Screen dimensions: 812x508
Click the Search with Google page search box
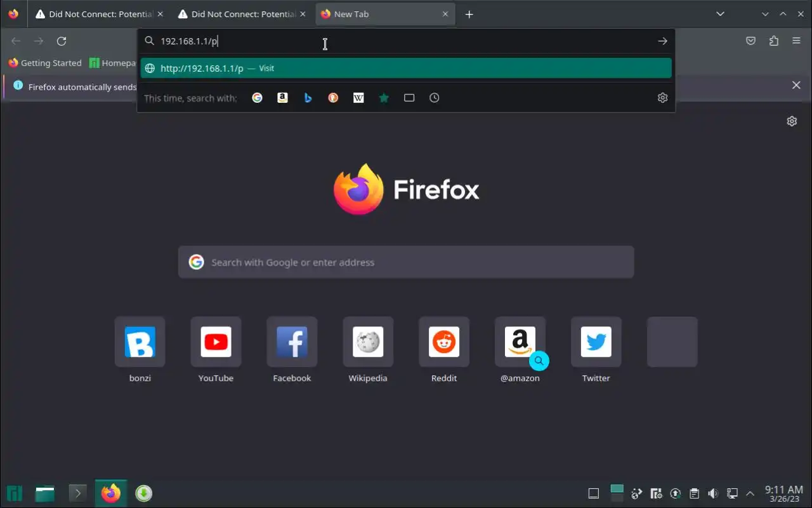406,262
